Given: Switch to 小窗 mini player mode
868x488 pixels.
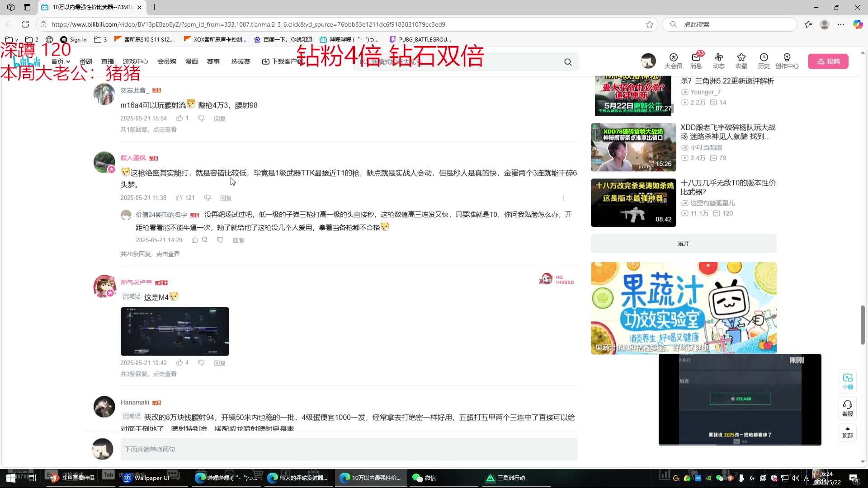Looking at the screenshot, I should [x=848, y=381].
